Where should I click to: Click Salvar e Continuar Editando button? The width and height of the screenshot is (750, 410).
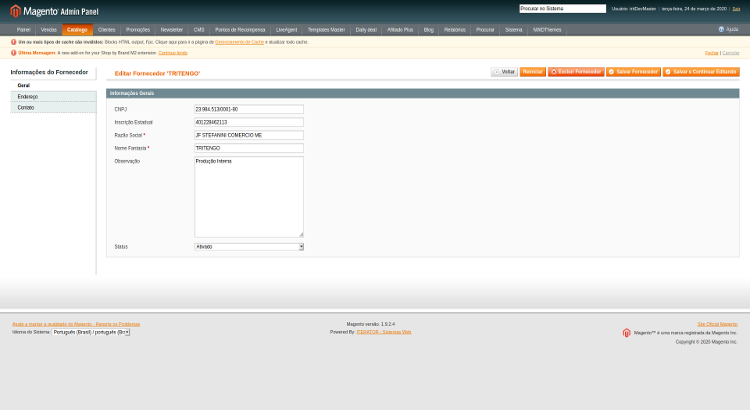coord(701,72)
